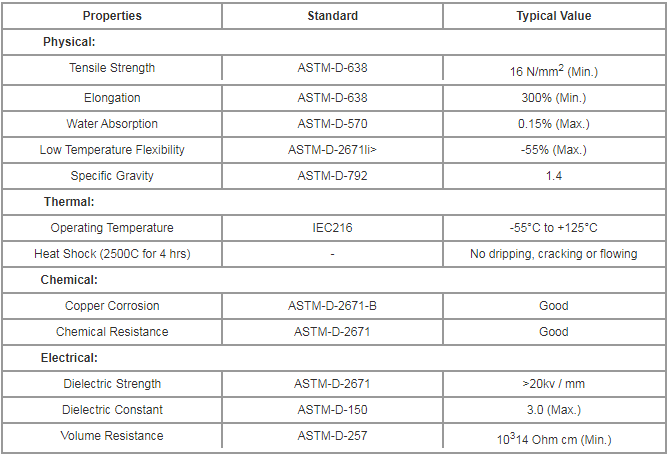
Task: Click the Specific Gravity value 1.4
Action: (x=554, y=176)
